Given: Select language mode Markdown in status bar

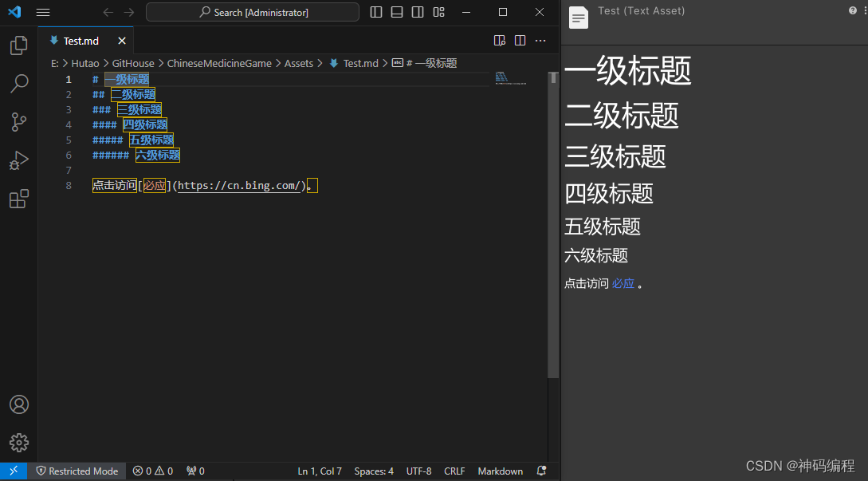Looking at the screenshot, I should point(501,471).
